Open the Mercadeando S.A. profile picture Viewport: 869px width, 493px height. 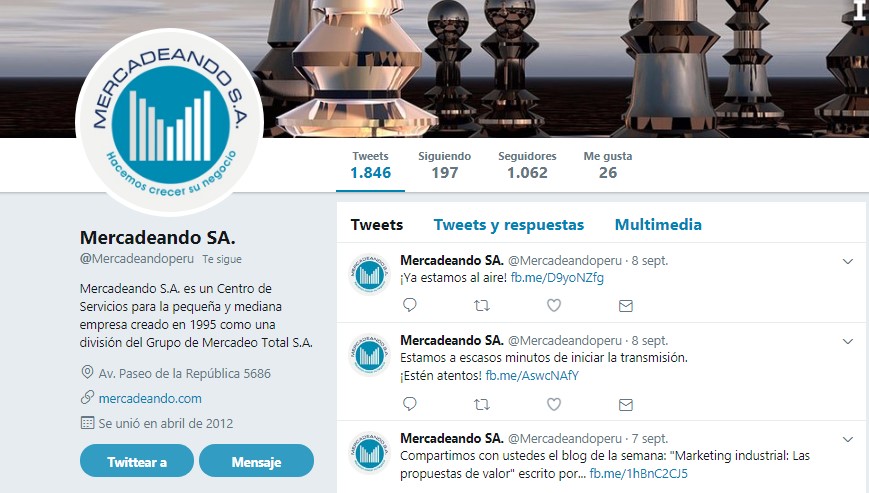[170, 122]
